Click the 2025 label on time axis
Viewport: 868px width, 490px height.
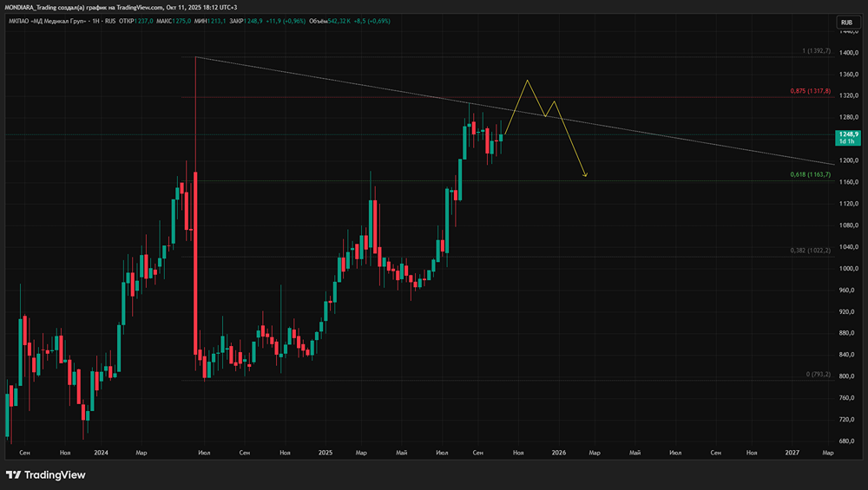click(x=325, y=453)
